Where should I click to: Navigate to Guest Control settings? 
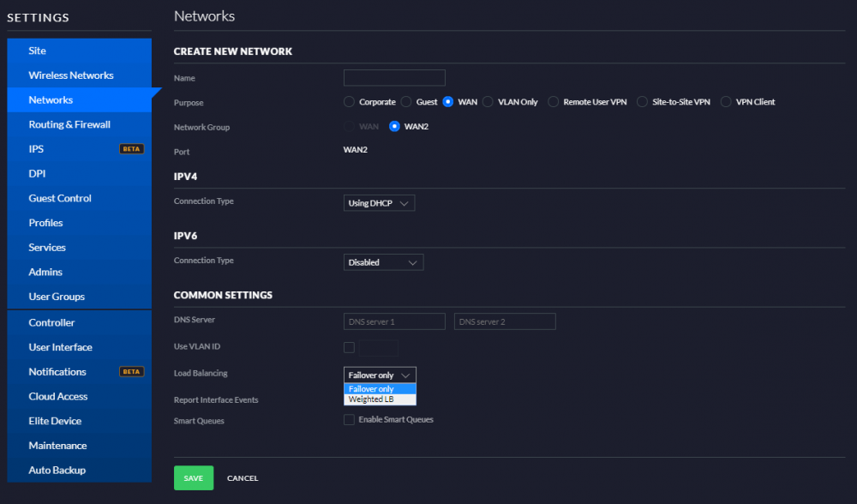(60, 198)
